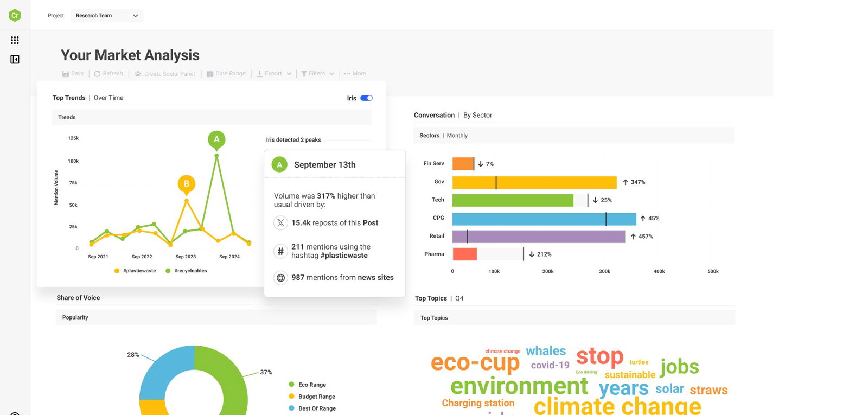Toggle #recycleables series in legend
The image size is (868, 415).
(186, 271)
